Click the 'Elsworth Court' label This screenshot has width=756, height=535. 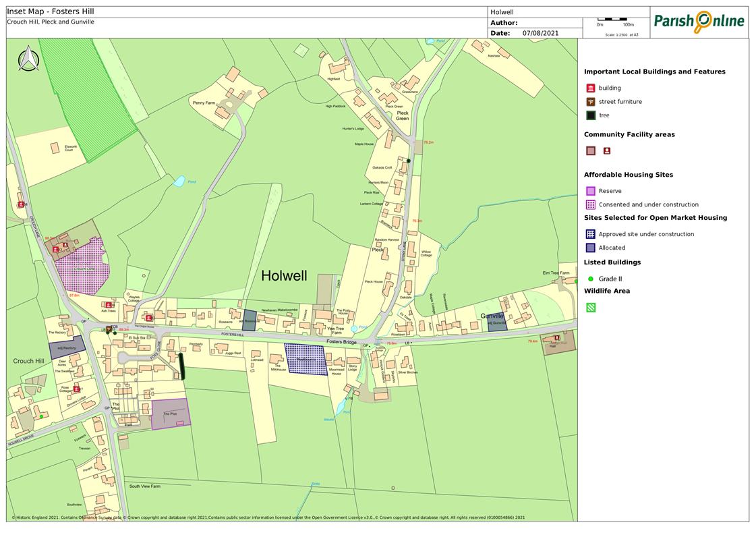[x=71, y=148]
